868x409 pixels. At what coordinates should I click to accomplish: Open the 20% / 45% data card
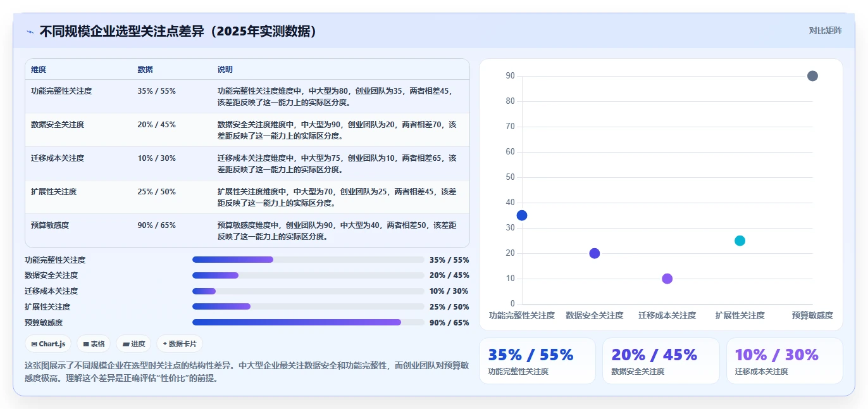[660, 361]
